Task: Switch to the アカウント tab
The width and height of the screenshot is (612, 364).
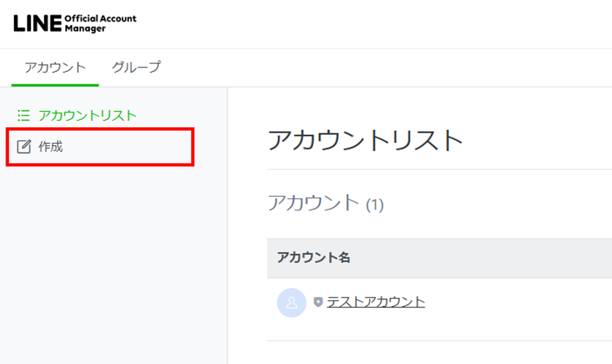Action: pyautogui.click(x=55, y=68)
